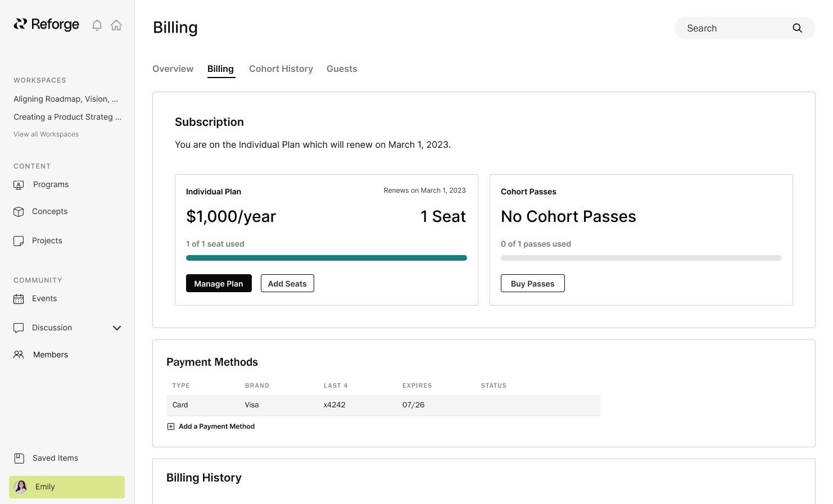Viewport: 833px width, 504px height.
Task: Click the search magnifier icon
Action: click(797, 28)
